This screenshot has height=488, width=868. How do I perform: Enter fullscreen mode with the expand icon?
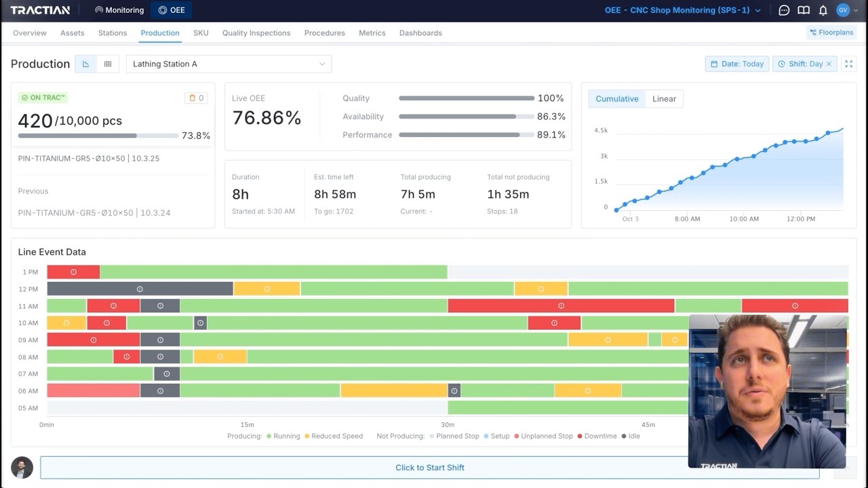click(848, 64)
